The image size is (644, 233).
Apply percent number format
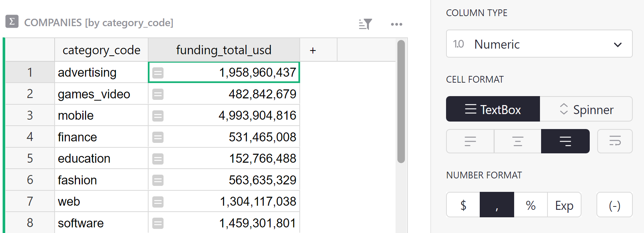[530, 205]
